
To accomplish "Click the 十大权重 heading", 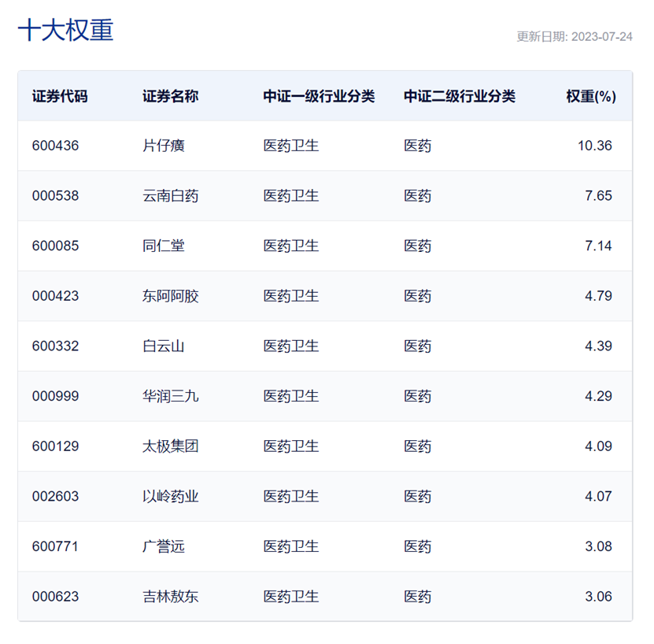I will tap(65, 30).
